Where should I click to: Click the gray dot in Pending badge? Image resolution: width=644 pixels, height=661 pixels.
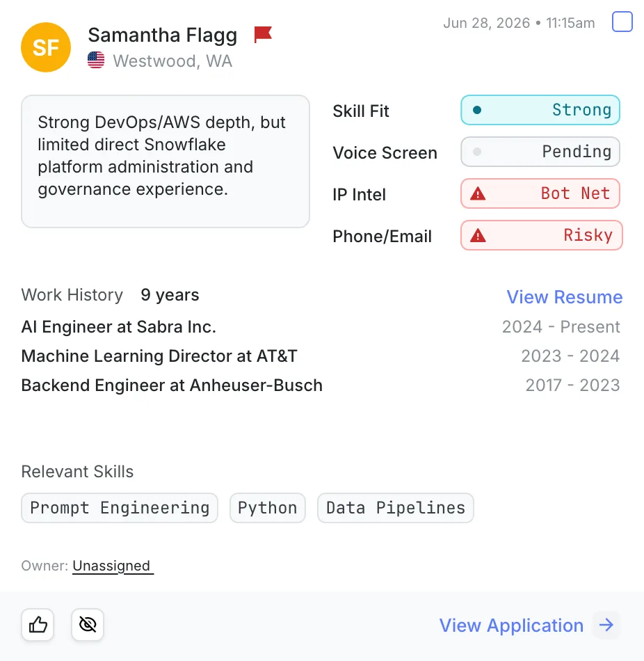click(x=477, y=152)
